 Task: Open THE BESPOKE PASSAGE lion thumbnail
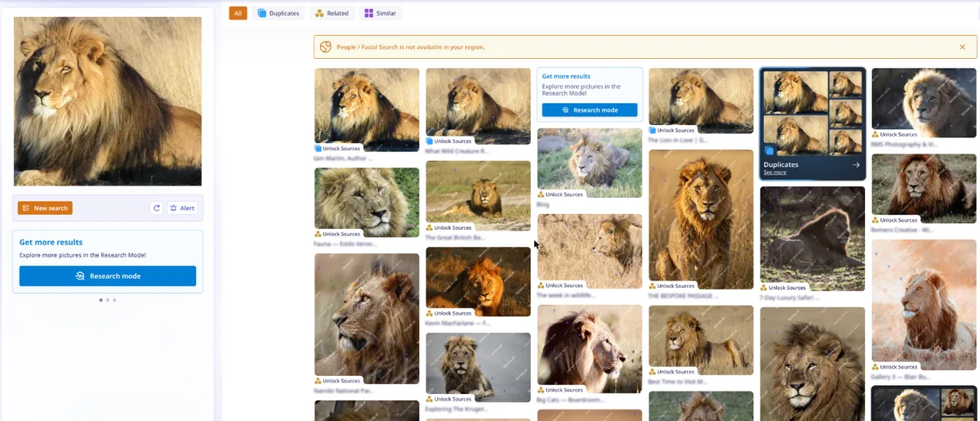pos(701,219)
